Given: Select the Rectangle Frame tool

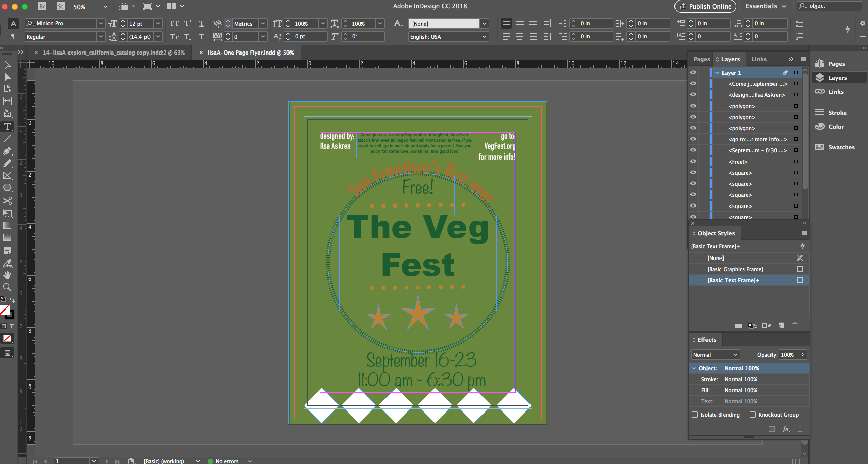Looking at the screenshot, I should tap(7, 175).
